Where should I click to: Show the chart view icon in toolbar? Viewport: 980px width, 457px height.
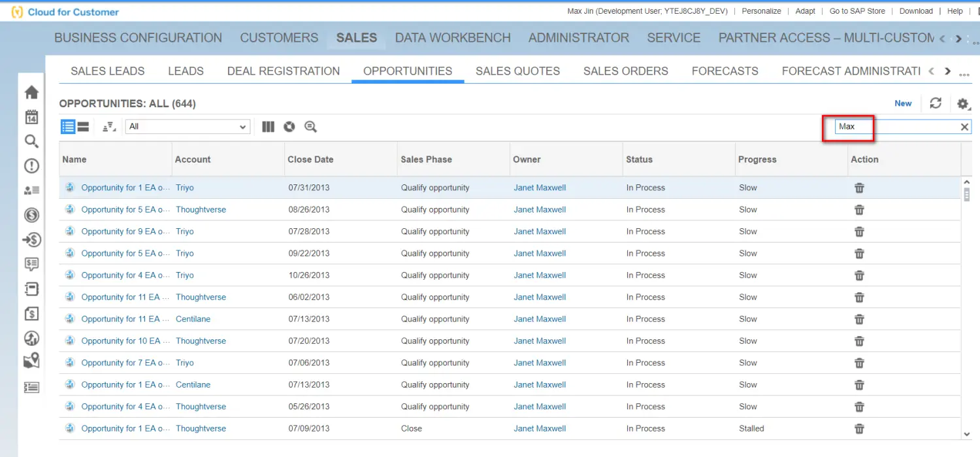click(289, 127)
